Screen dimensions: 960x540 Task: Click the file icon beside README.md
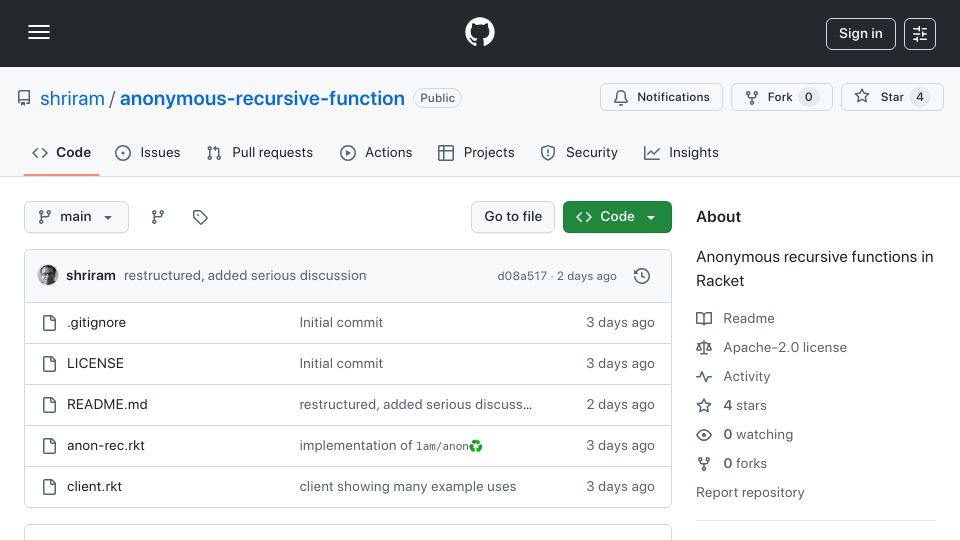pos(50,405)
